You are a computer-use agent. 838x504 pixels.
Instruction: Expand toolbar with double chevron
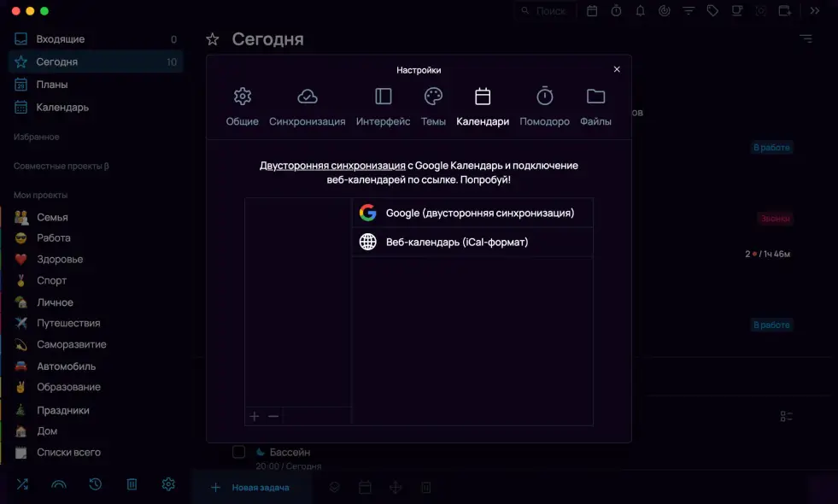pyautogui.click(x=815, y=11)
